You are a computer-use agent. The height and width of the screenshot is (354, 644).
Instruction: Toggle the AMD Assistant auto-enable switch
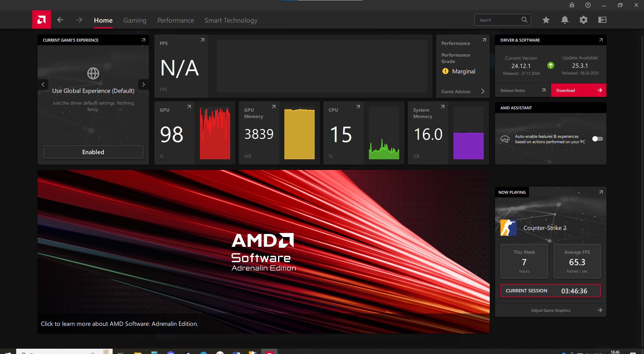(597, 139)
